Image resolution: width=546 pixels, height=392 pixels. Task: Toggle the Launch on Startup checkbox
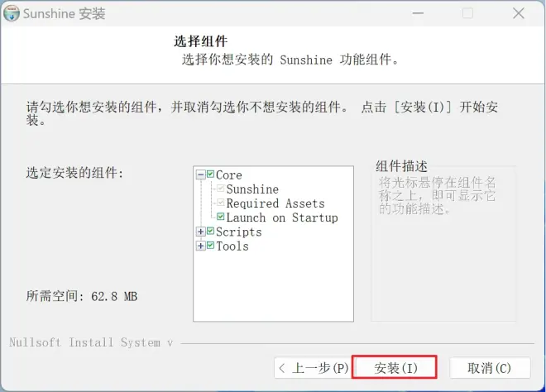pyautogui.click(x=220, y=217)
